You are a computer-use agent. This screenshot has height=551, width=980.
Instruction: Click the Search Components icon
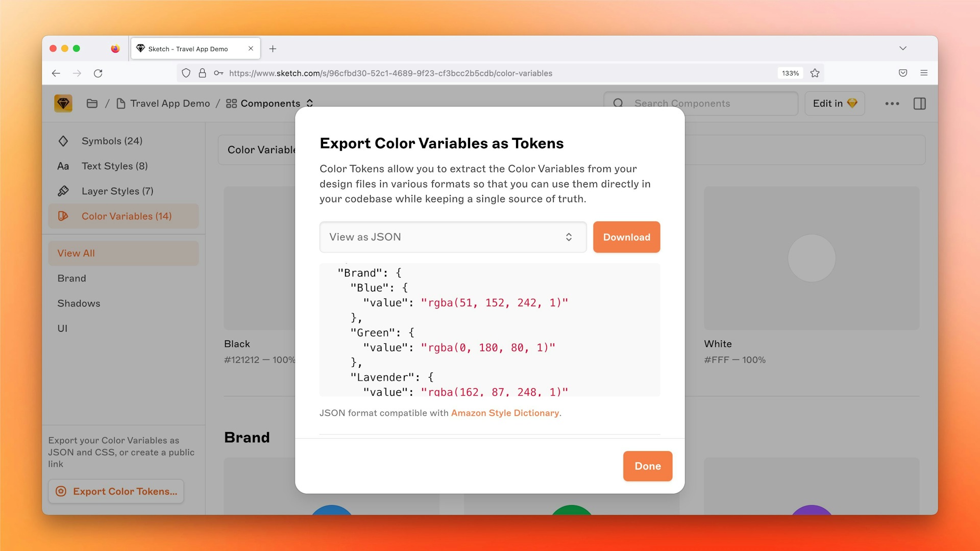click(619, 103)
